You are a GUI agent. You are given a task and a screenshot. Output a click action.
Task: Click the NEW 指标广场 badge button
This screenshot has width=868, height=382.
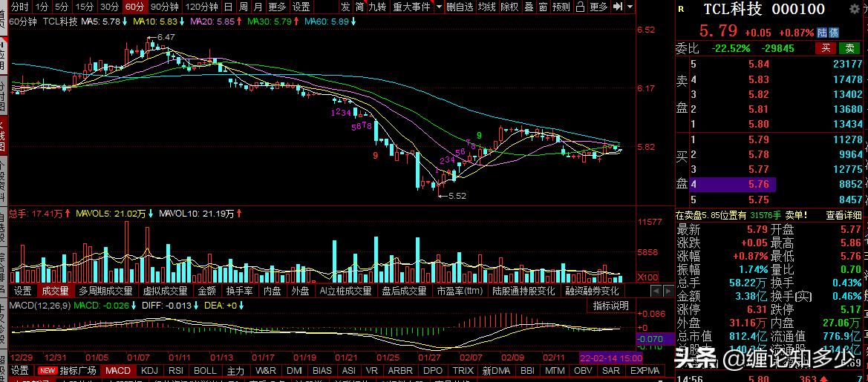click(67, 370)
